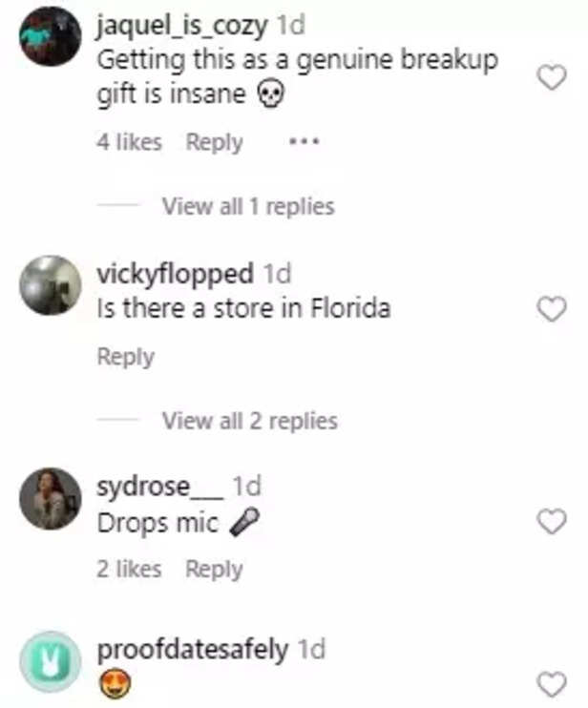Like jaquel_is_cozy's comment with heart icon

click(552, 77)
